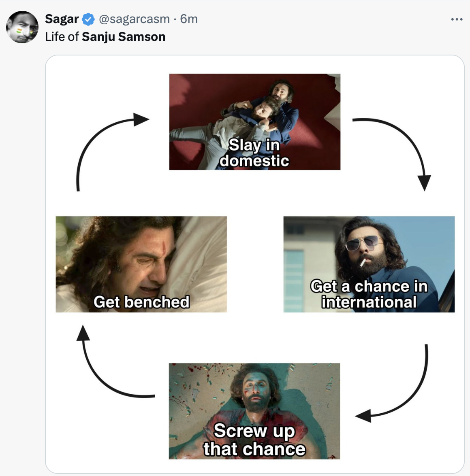Click the blue verified badge
The height and width of the screenshot is (476, 470).
tap(88, 19)
